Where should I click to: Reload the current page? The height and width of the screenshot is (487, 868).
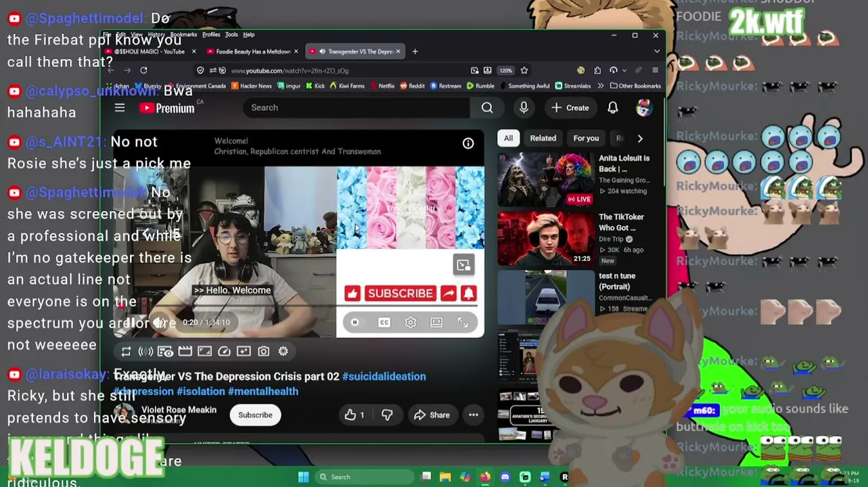coord(143,70)
